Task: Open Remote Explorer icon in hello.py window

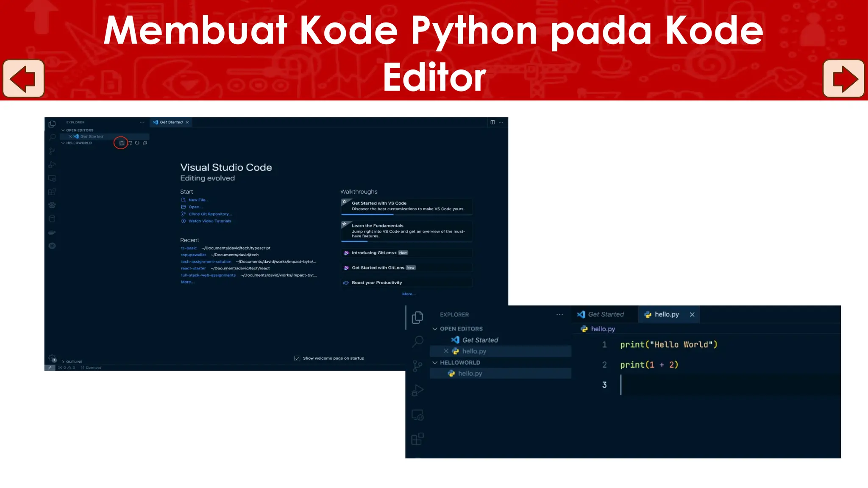Action: pos(417,415)
